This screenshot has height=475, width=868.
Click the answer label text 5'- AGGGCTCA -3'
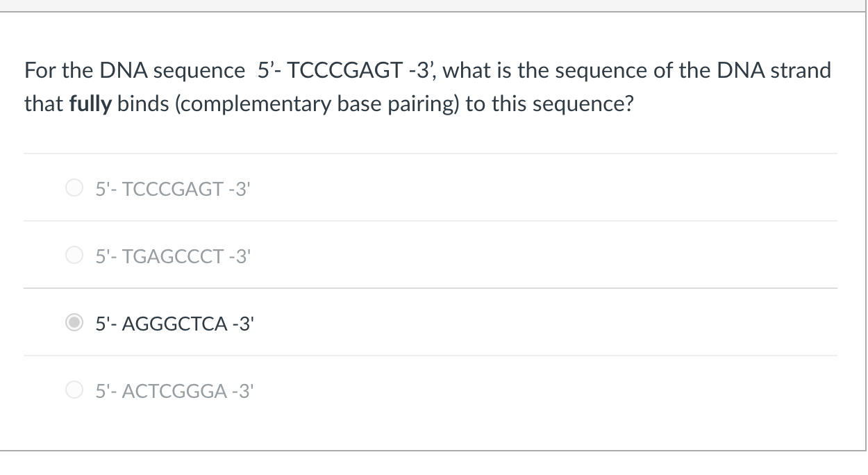click(172, 322)
